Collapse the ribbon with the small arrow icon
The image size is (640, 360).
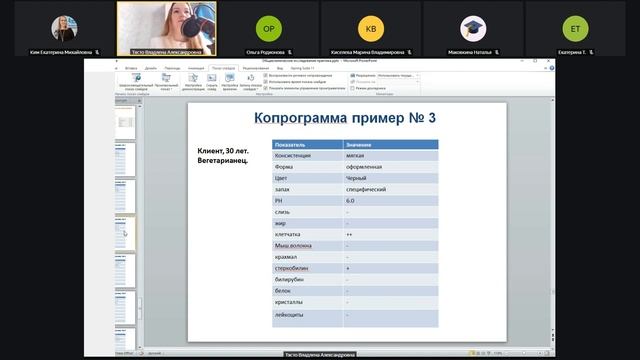point(546,68)
